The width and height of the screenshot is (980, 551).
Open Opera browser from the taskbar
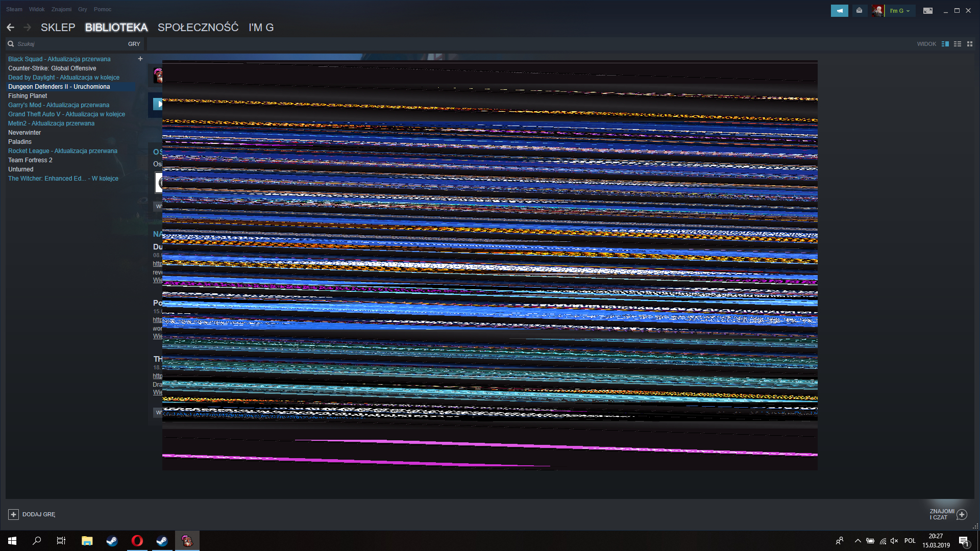[x=137, y=541]
